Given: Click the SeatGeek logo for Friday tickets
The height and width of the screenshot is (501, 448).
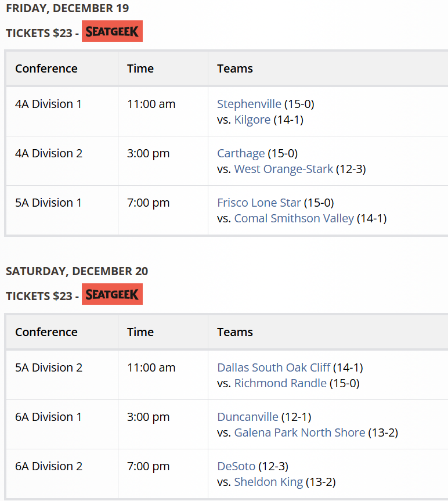Looking at the screenshot, I should [112, 31].
